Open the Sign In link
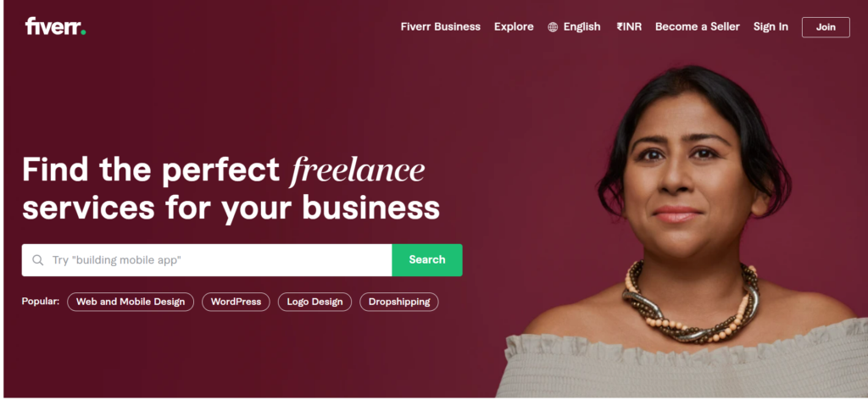This screenshot has height=411, width=868. tap(771, 26)
